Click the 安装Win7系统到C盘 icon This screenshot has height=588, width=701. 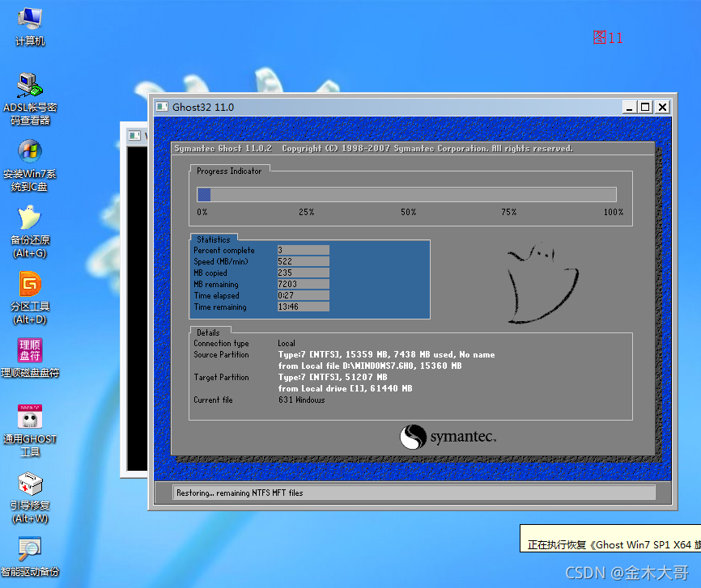30,165
